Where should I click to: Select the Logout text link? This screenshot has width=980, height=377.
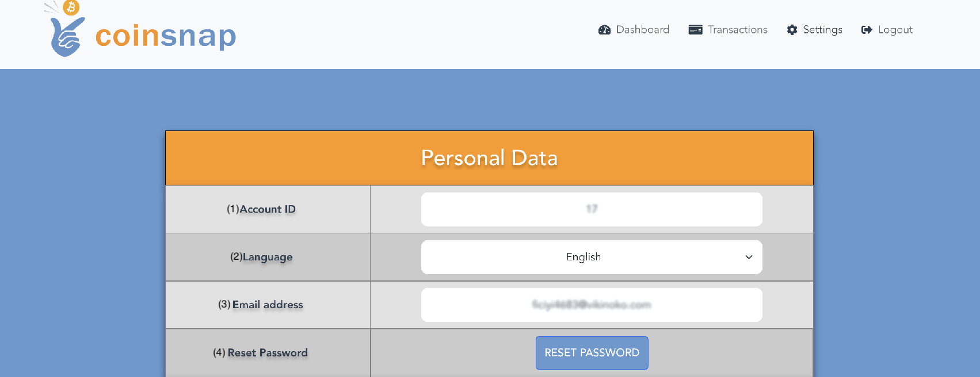tap(895, 30)
